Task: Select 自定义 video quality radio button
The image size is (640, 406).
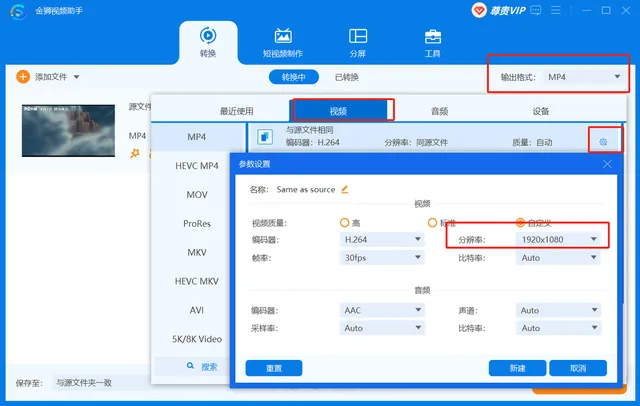Action: tap(520, 222)
